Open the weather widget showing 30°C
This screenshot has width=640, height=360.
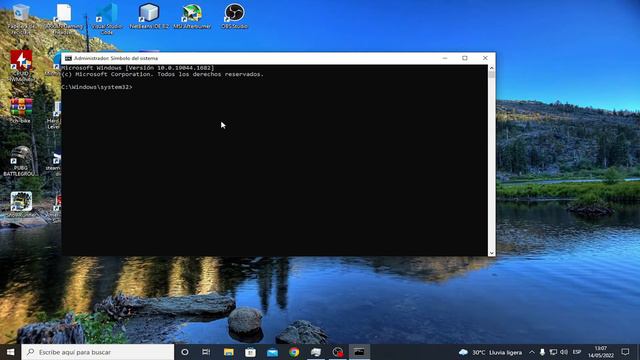coord(490,352)
